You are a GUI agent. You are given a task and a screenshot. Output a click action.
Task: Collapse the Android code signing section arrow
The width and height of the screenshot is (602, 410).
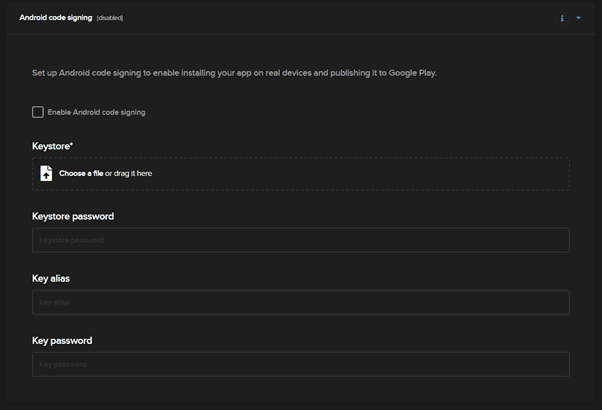578,18
